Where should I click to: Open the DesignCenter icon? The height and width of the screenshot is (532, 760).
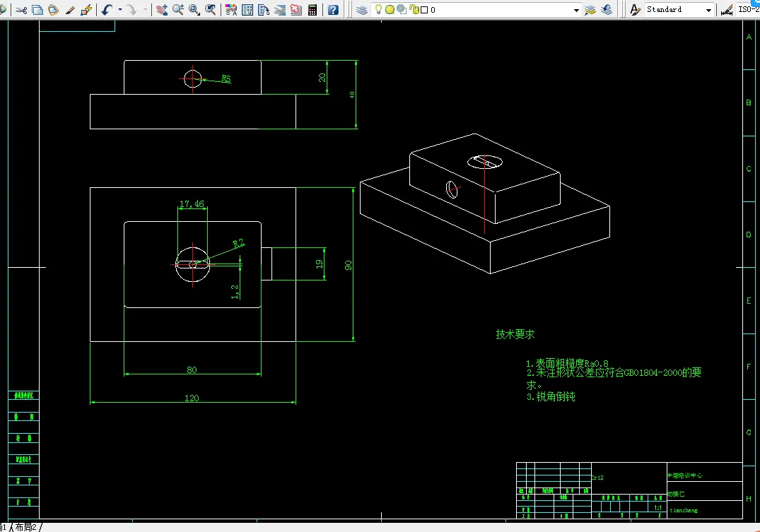click(247, 10)
